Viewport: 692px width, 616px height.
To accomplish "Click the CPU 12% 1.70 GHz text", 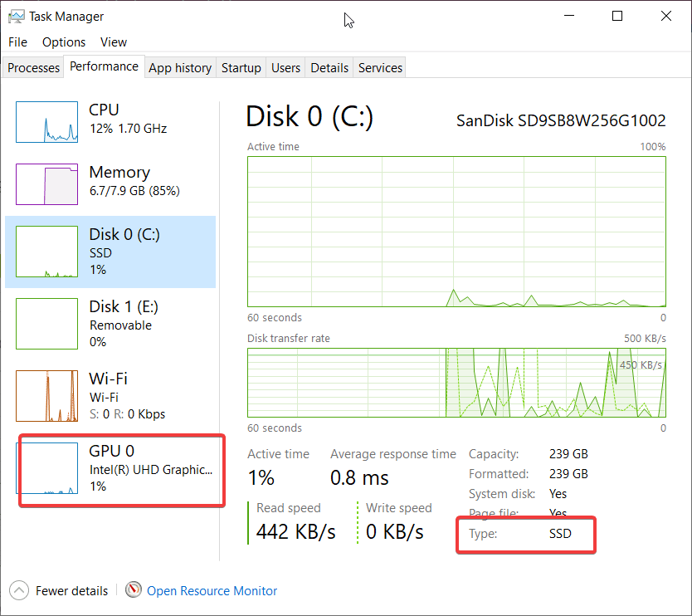I will point(128,129).
